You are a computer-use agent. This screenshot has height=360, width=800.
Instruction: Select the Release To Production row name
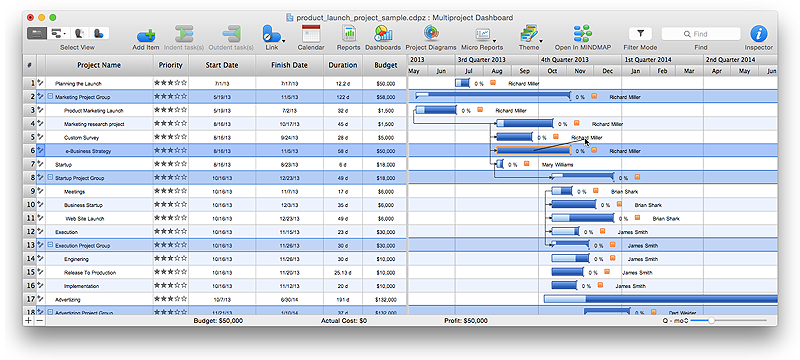[90, 272]
